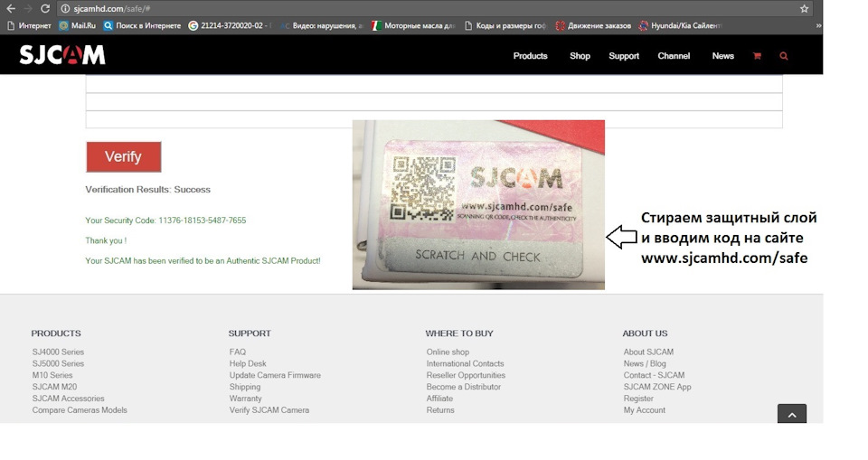The width and height of the screenshot is (868, 460).
Task: Open the 21214-3720020-02 bookmark
Action: coord(231,25)
